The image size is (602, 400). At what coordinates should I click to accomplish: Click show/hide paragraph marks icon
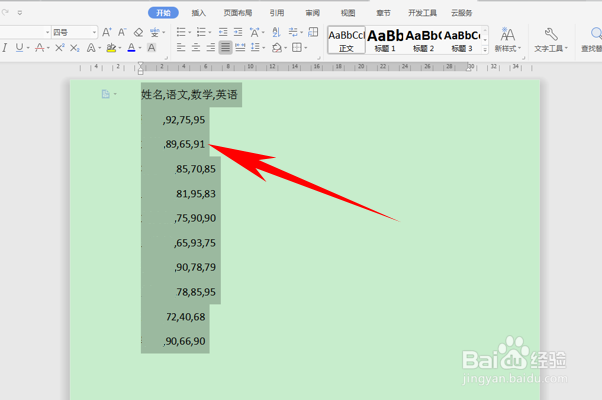[293, 32]
